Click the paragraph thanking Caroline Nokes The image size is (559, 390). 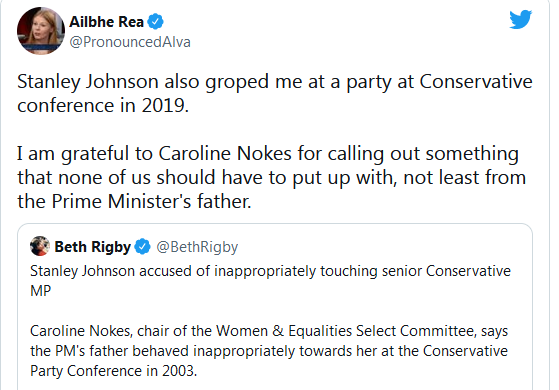coord(271,177)
